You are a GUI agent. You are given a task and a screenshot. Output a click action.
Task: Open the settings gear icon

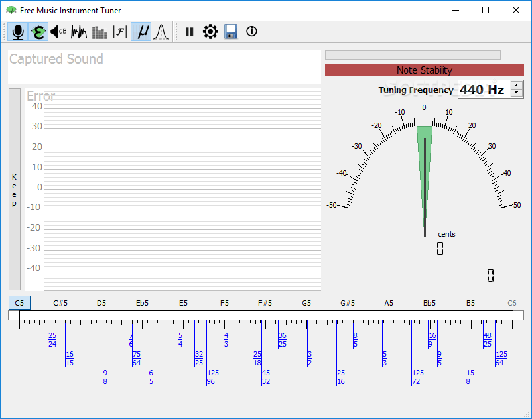click(210, 31)
